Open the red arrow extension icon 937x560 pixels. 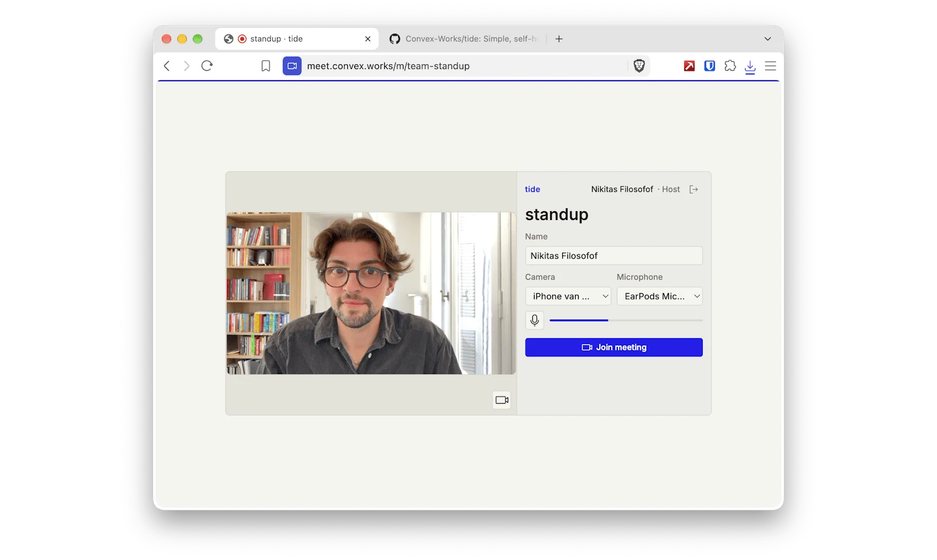[x=689, y=66]
